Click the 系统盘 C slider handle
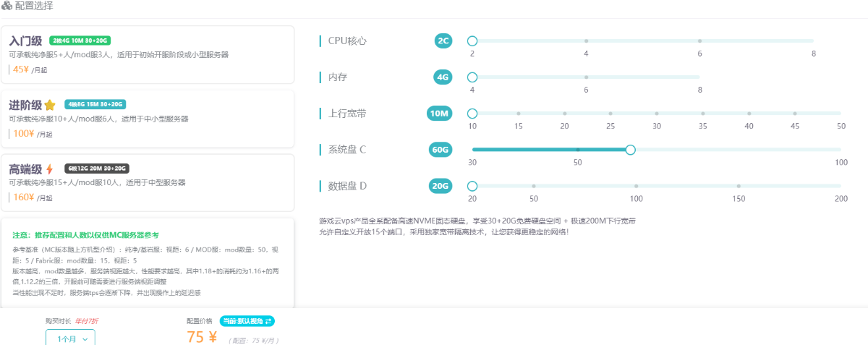 (630, 150)
